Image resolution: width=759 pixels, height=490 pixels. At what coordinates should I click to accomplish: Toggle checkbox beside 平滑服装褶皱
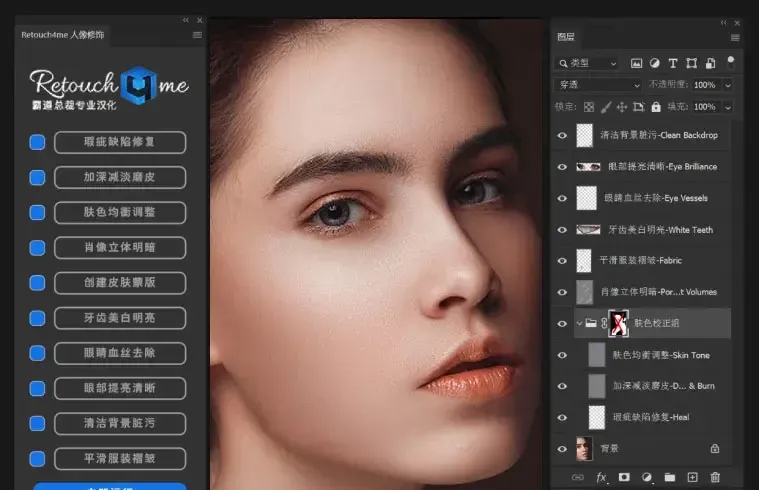(37, 459)
